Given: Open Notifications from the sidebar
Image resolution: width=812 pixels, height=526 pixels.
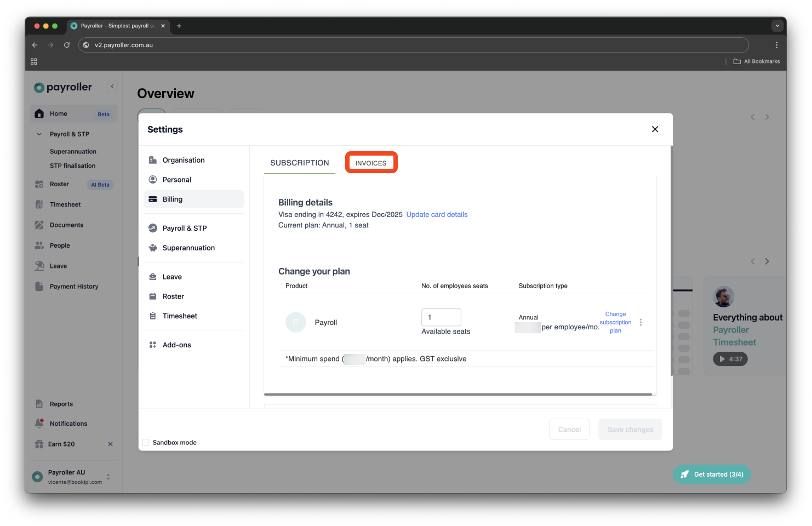Looking at the screenshot, I should point(68,423).
